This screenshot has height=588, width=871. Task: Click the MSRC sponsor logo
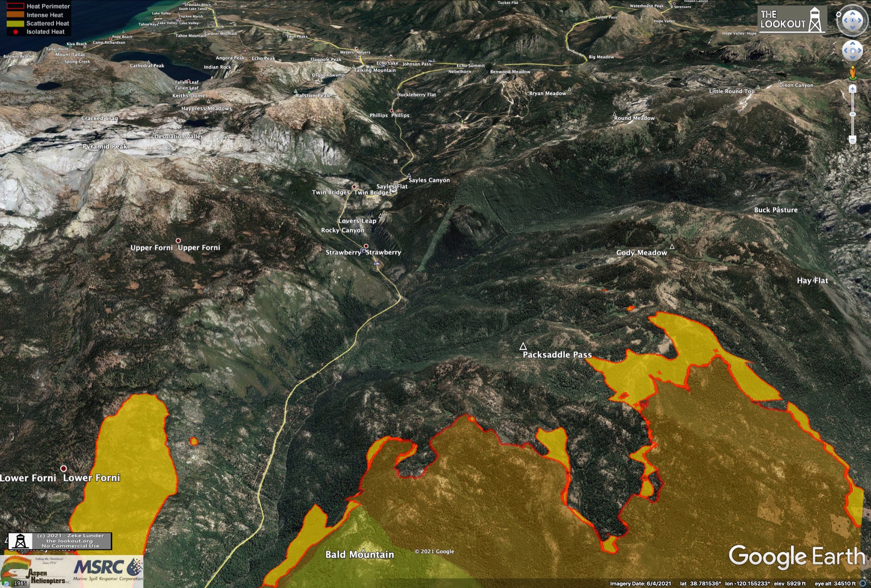108,570
